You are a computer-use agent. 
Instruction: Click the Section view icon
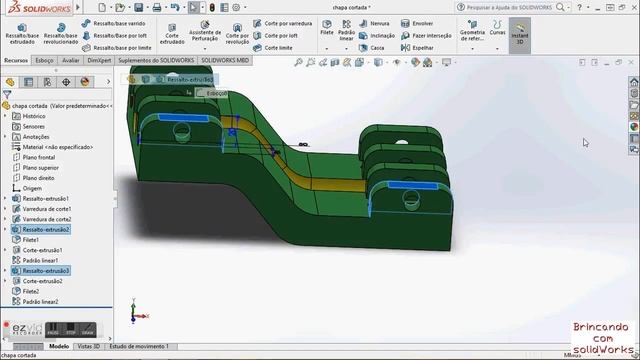pos(335,62)
